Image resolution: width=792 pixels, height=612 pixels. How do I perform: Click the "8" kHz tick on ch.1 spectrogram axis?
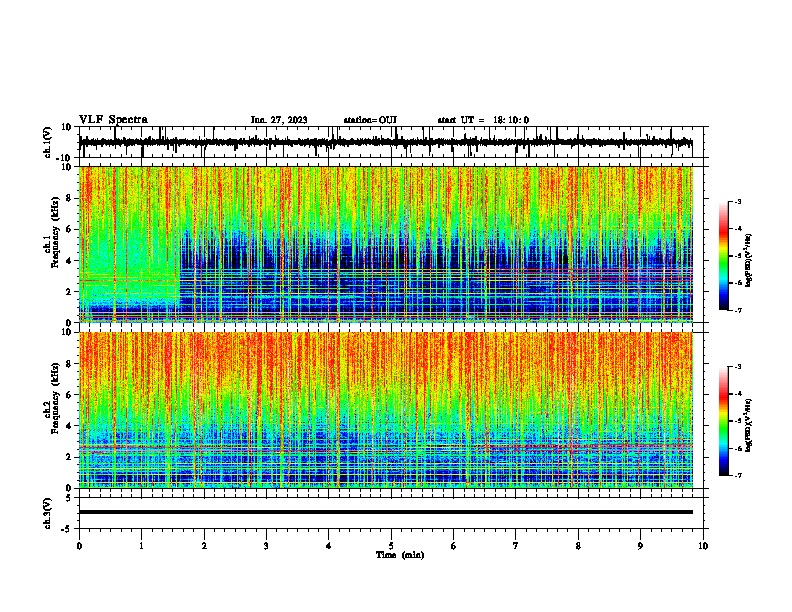(69, 198)
